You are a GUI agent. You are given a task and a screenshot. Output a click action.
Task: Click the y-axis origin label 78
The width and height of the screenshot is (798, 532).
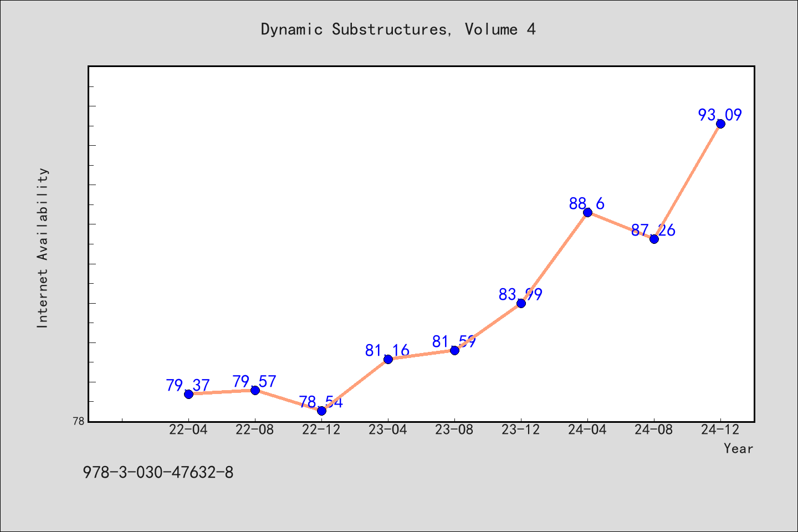click(x=79, y=421)
